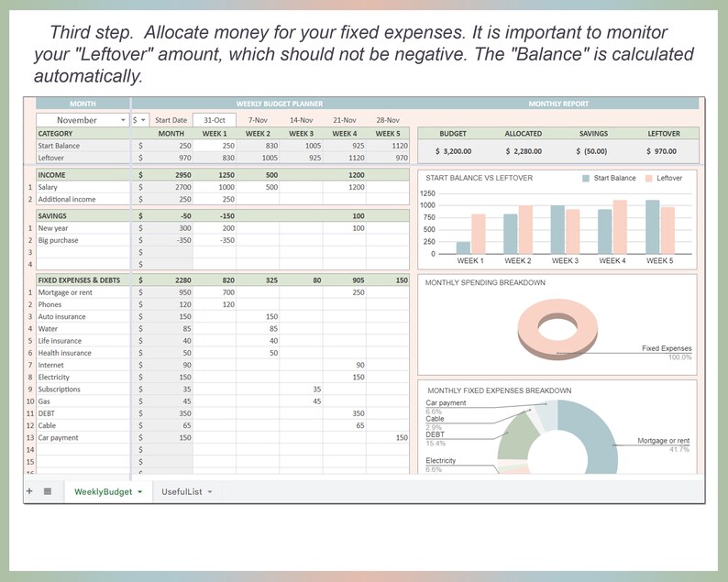Click the MONTH header banner

tap(83, 104)
